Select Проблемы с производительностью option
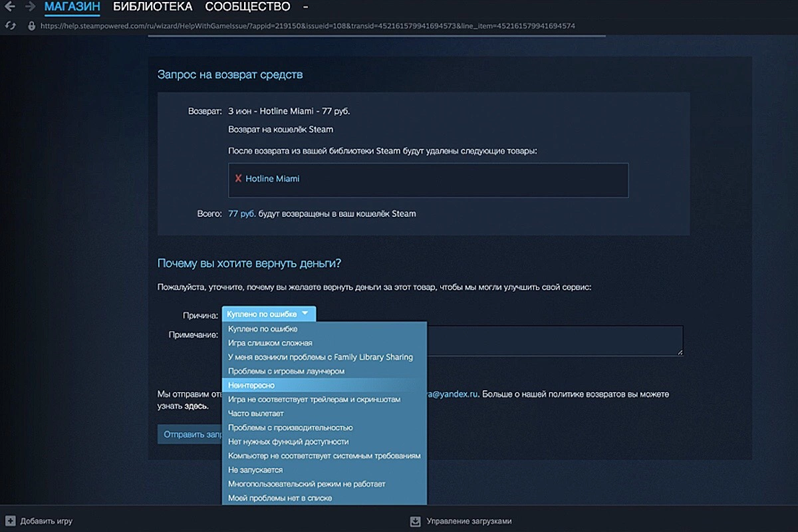Screen dimensions: 798x532 324,428
